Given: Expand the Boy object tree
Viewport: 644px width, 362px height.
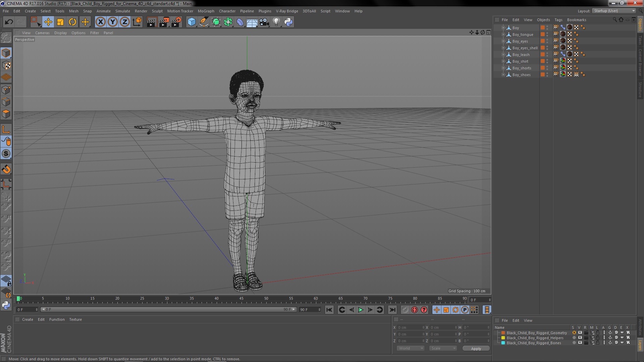Looking at the screenshot, I should 503,28.
